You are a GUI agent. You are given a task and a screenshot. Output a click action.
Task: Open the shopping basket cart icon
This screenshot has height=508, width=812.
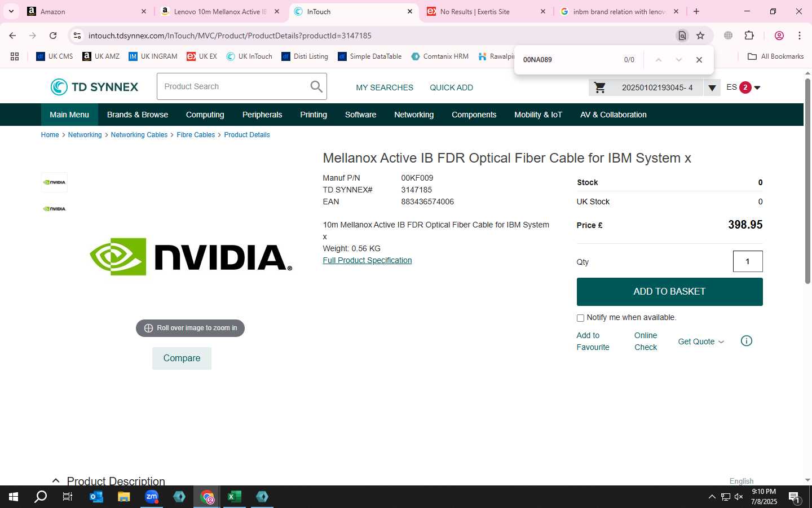(600, 87)
